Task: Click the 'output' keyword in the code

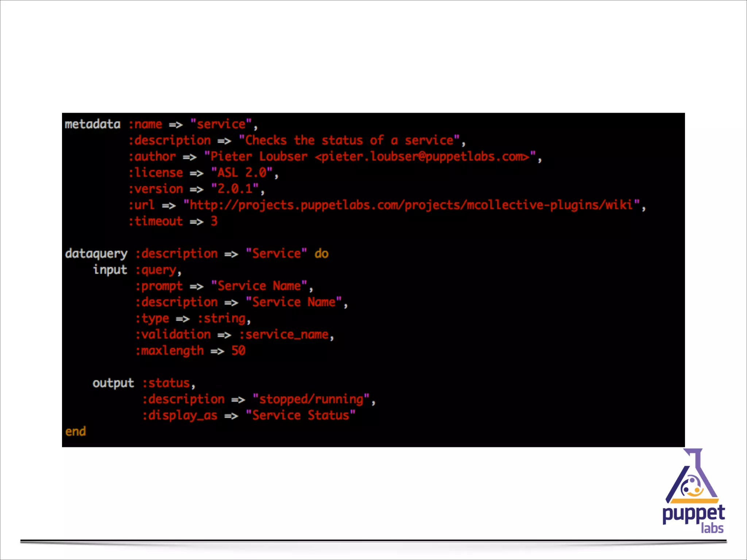Action: 113,383
